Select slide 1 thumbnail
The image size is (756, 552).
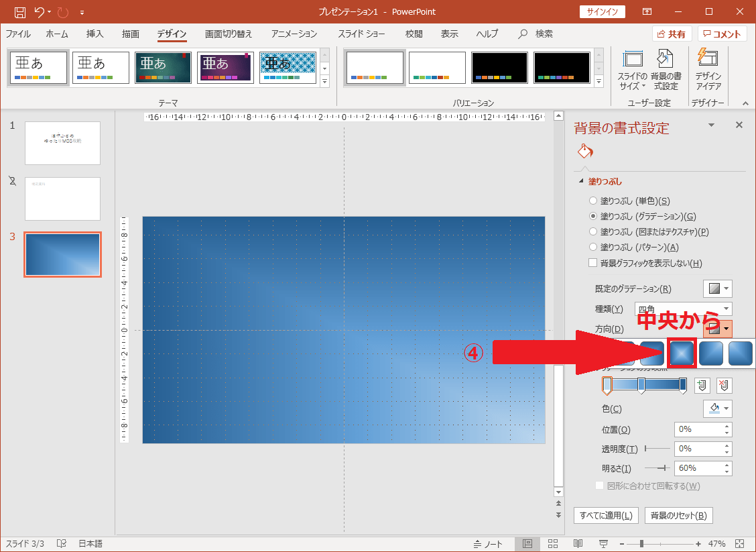coord(63,143)
